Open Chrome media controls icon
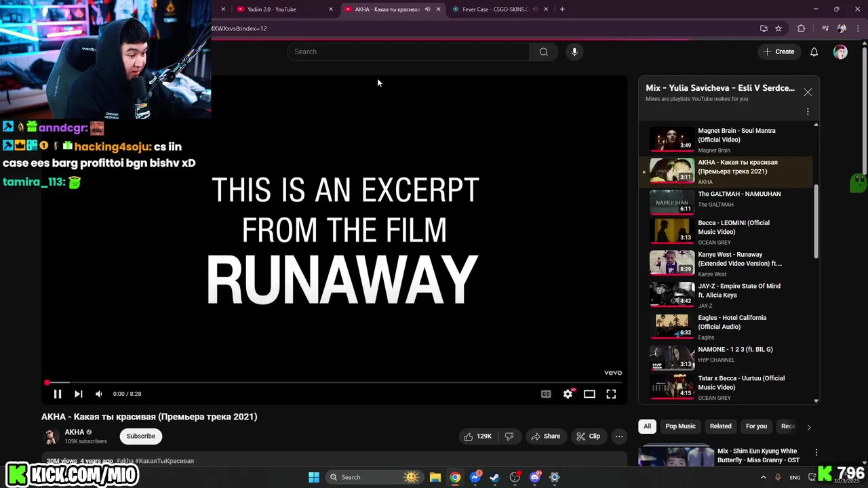This screenshot has height=488, width=868. pos(825,28)
